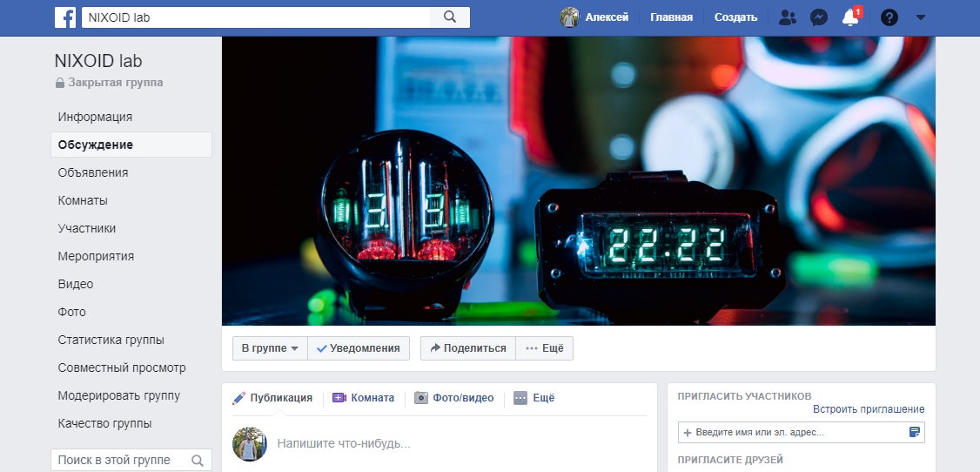Viewport: 980px width, 472px height.
Task: Click the search magnifier button in top bar
Action: pyautogui.click(x=450, y=17)
